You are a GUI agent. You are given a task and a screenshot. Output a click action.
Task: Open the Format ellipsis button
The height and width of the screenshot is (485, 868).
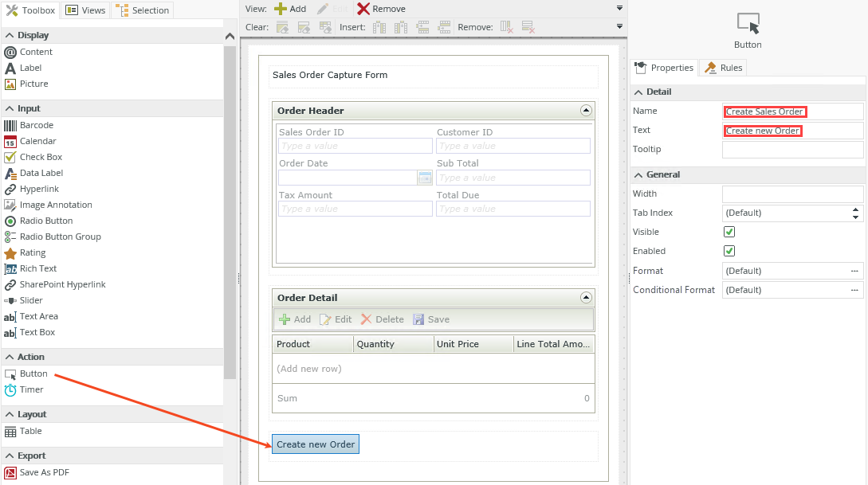(854, 271)
